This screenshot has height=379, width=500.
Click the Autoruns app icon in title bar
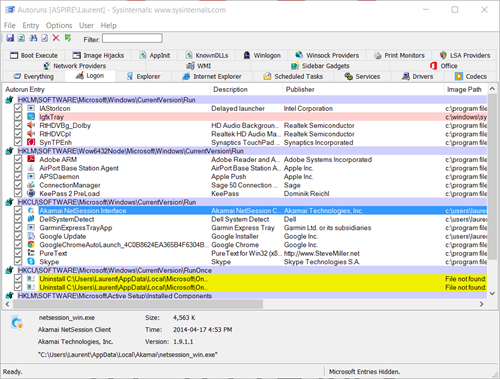10,10
